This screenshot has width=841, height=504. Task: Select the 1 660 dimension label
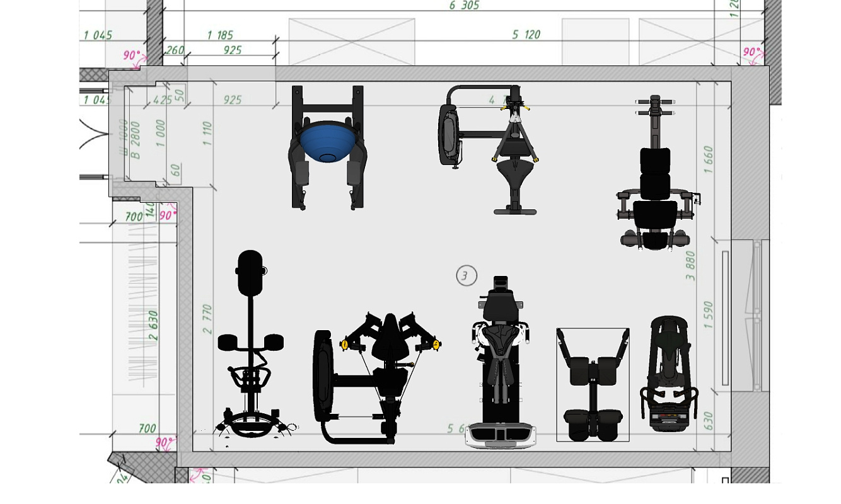click(708, 160)
